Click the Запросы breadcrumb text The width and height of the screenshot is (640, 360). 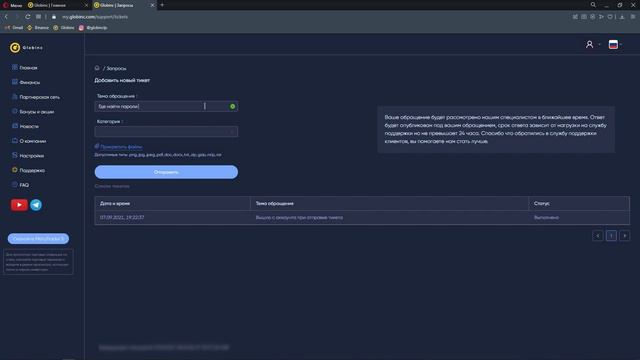(116, 69)
